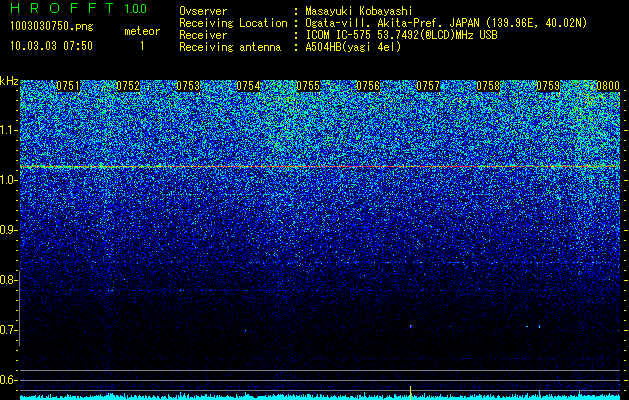Click the 0753 time marker
The width and height of the screenshot is (629, 400).
(188, 86)
